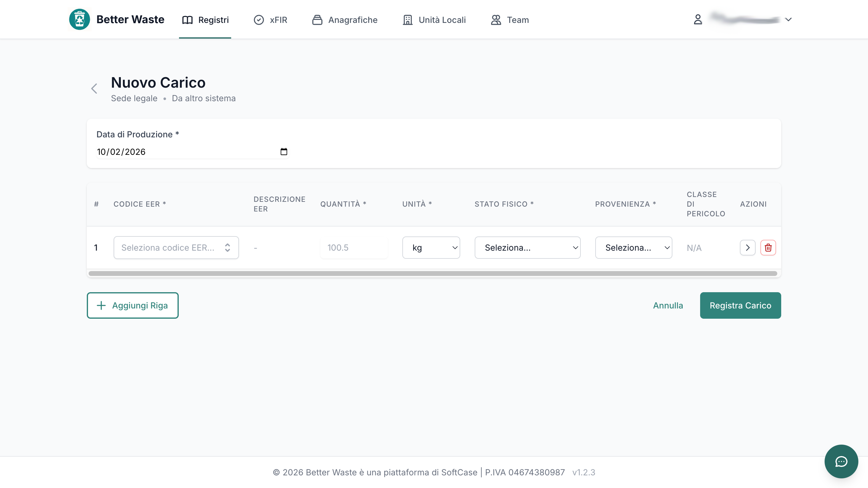Open the calendar picker for Data di Produzione
Image resolution: width=868 pixels, height=488 pixels.
click(284, 152)
